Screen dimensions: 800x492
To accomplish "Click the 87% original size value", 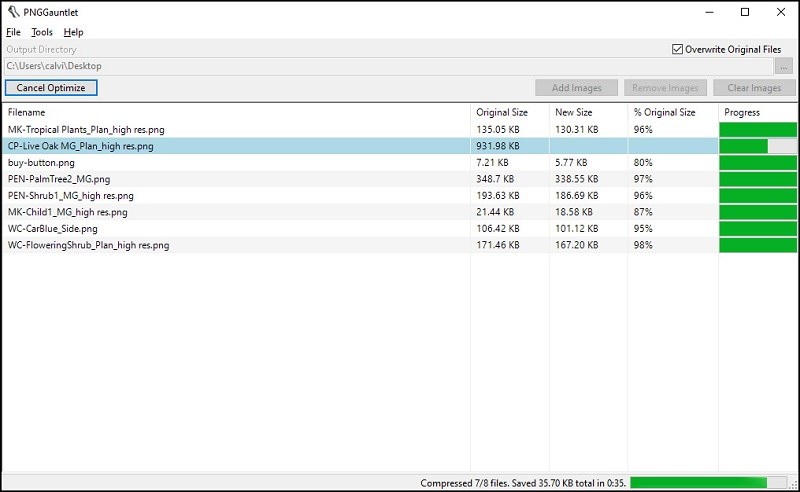I will (x=643, y=212).
